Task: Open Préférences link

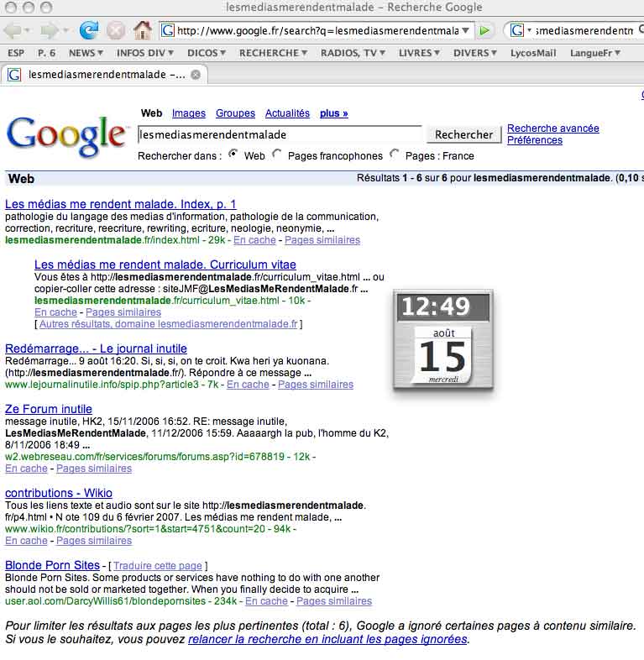Action: (535, 140)
